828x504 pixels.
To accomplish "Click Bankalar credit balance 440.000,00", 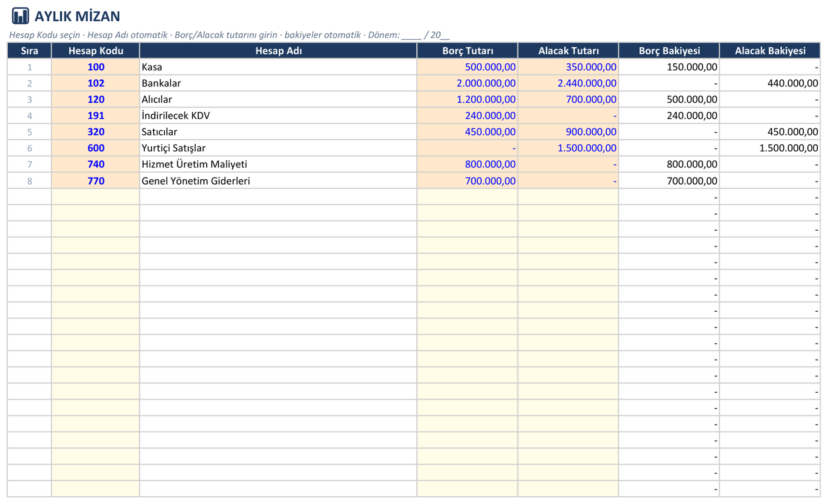I will coord(770,83).
